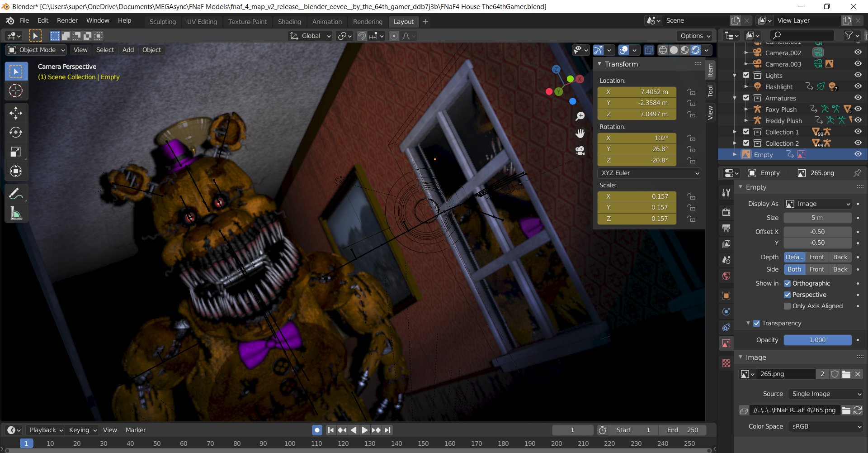Set Side to Back

[x=840, y=270]
